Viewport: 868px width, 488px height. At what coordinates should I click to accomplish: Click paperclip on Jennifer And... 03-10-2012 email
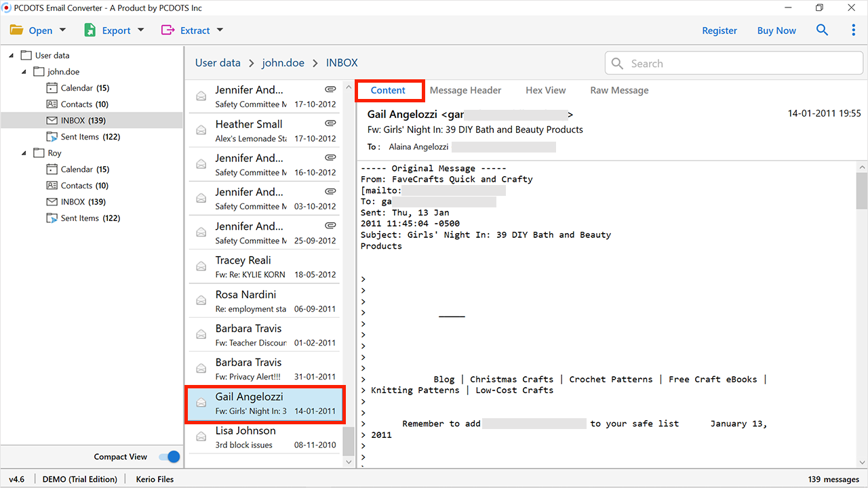point(330,191)
